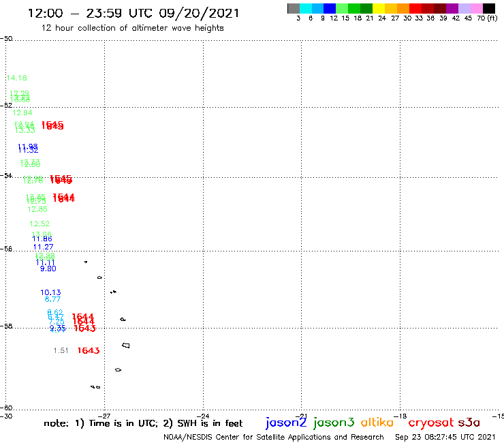Click the largest island outline near -26.5
This screenshot has height=443, width=504.
click(126, 346)
